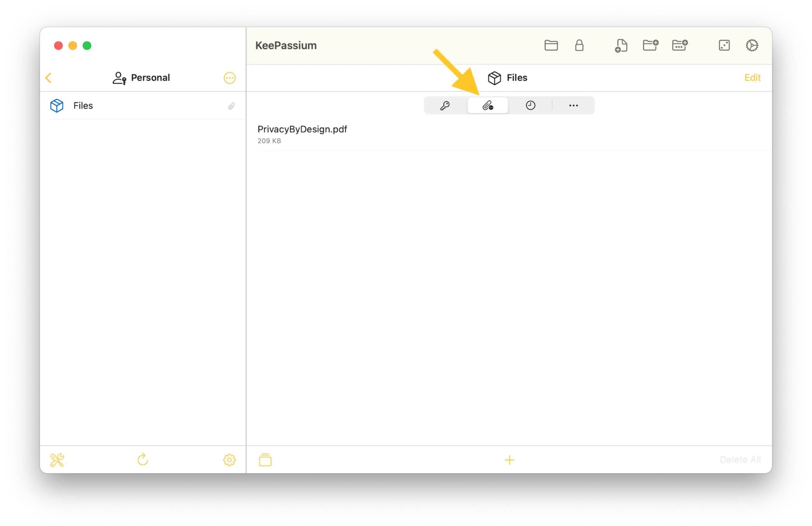Viewport: 812px width, 526px height.
Task: Expand more options with the ellipsis segment
Action: 574,106
